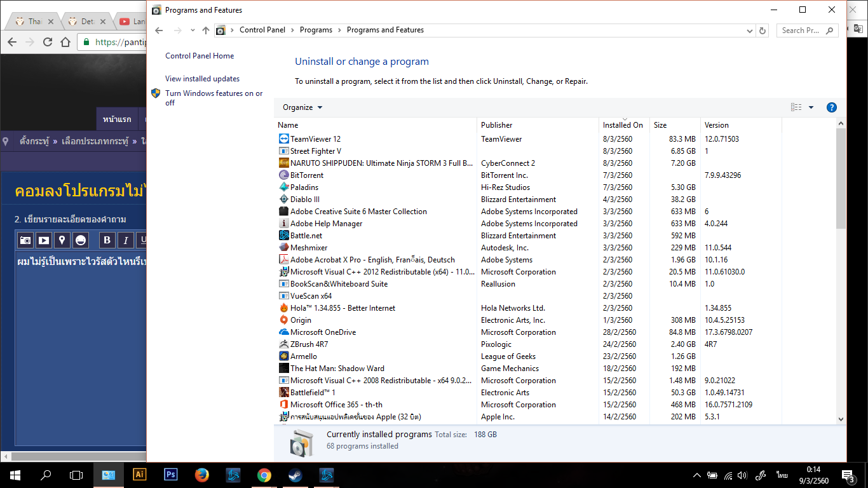Viewport: 868px width, 488px height.
Task: Open address bar previous locations dropdown
Action: pyautogui.click(x=750, y=30)
